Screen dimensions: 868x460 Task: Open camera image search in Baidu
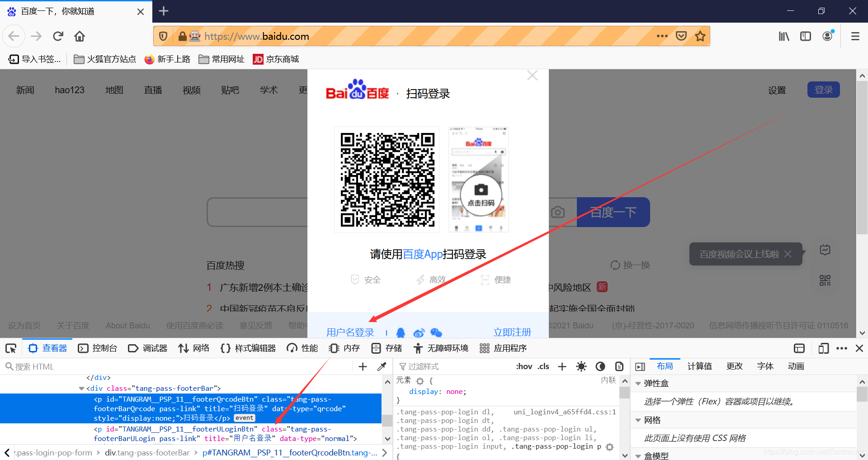(558, 212)
